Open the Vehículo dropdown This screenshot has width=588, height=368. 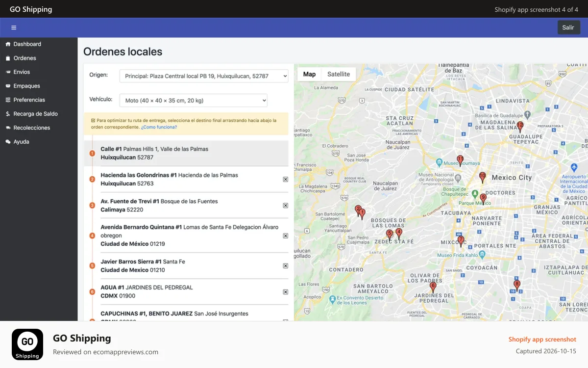pos(194,101)
